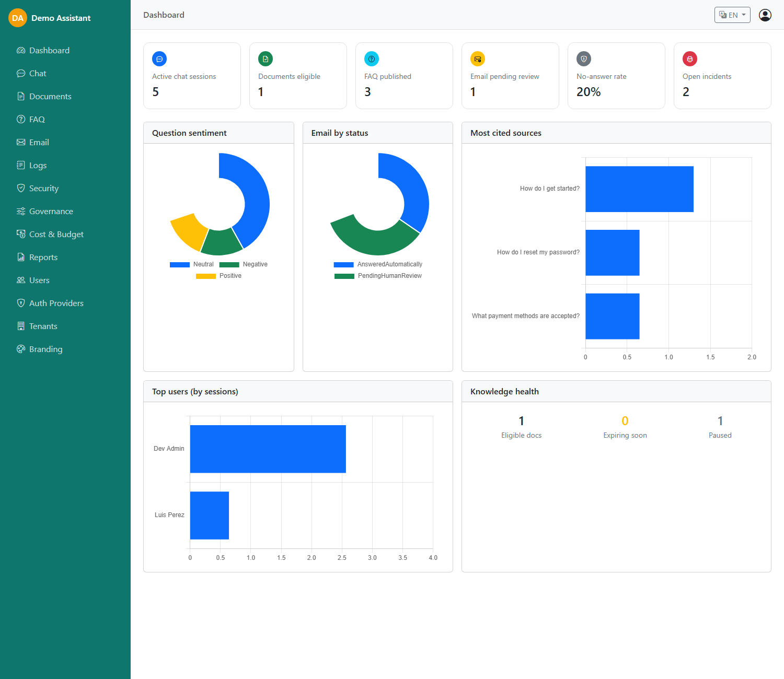784x679 pixels.
Task: Toggle Neutral legend swatch in sentiment chart
Action: (x=180, y=265)
